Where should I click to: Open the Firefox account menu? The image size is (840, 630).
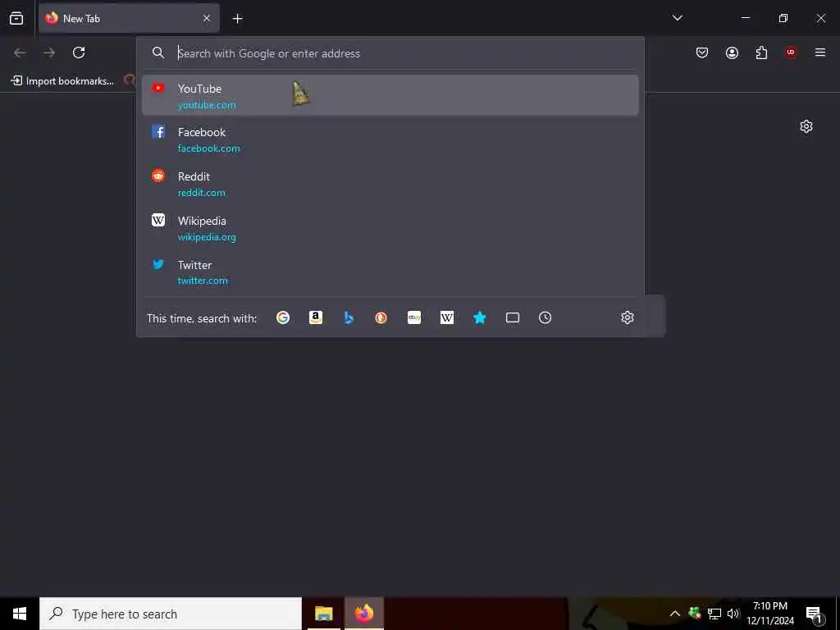click(732, 52)
